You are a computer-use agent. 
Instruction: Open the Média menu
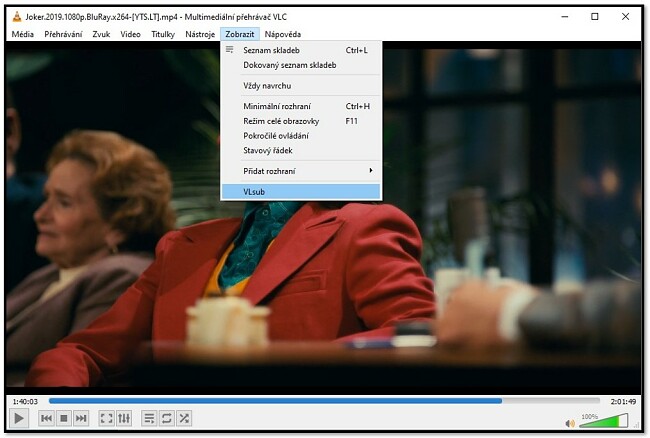tap(22, 34)
